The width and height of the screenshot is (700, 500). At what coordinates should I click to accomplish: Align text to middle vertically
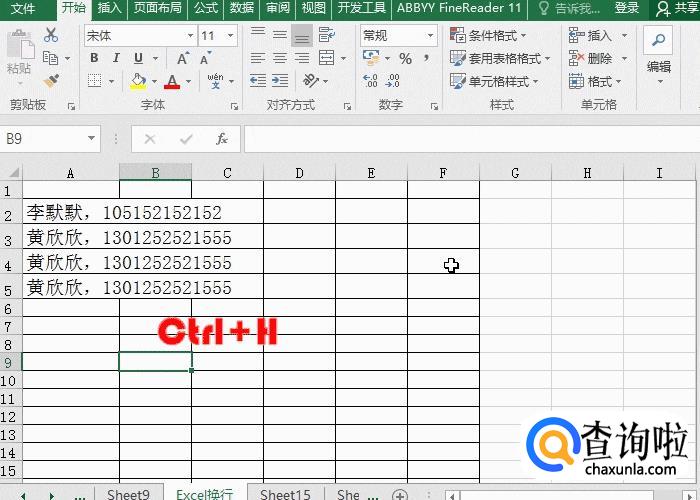click(280, 34)
